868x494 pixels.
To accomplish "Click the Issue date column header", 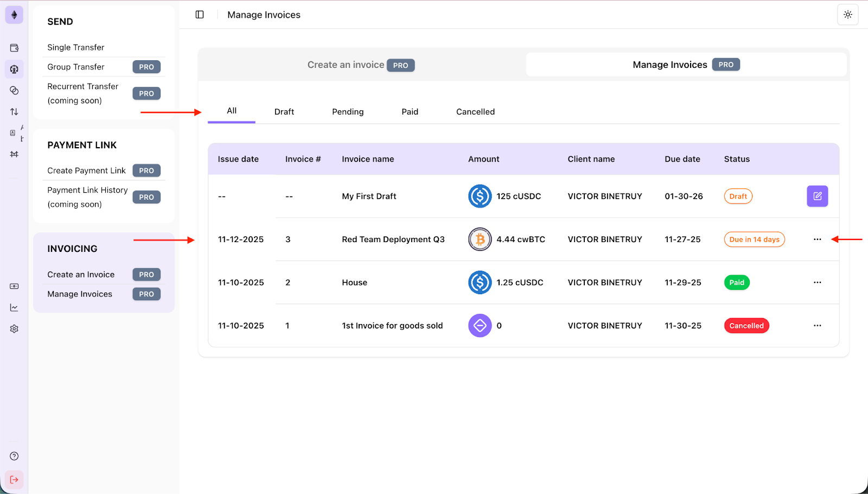I will click(x=238, y=159).
